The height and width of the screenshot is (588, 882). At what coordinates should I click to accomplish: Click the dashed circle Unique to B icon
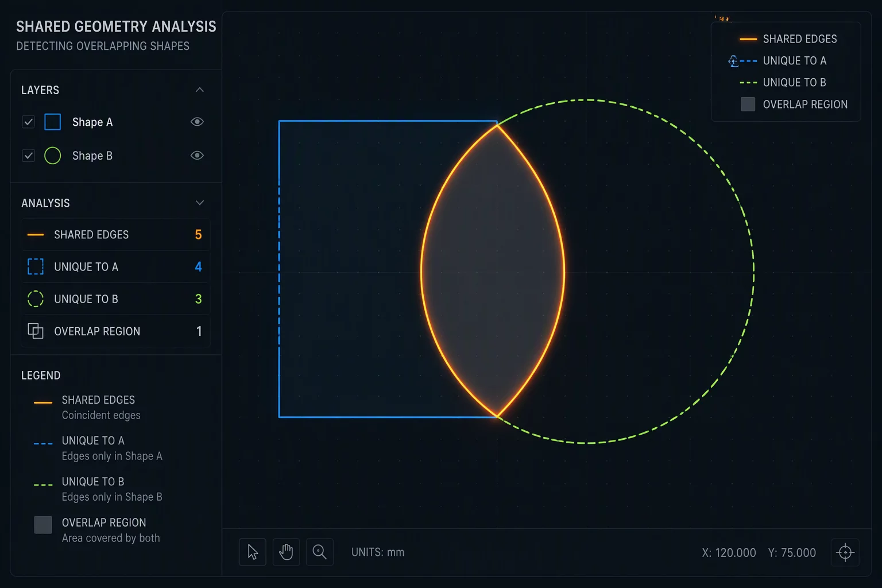click(36, 299)
